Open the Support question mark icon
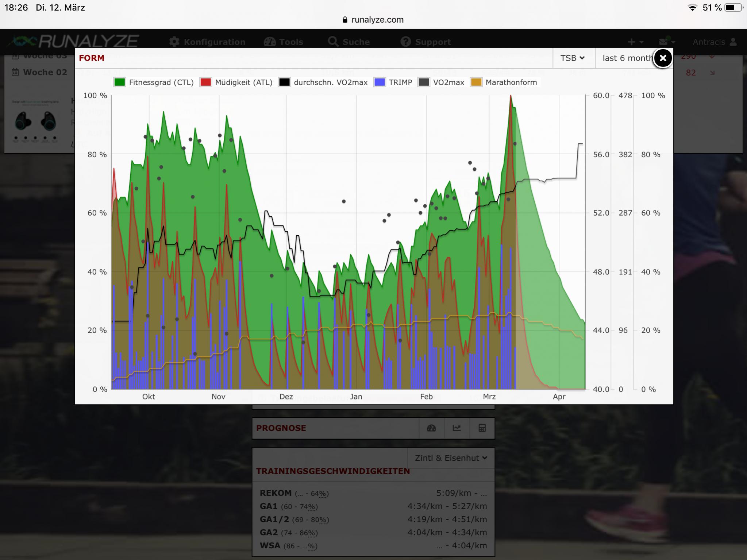The width and height of the screenshot is (747, 560). [405, 42]
